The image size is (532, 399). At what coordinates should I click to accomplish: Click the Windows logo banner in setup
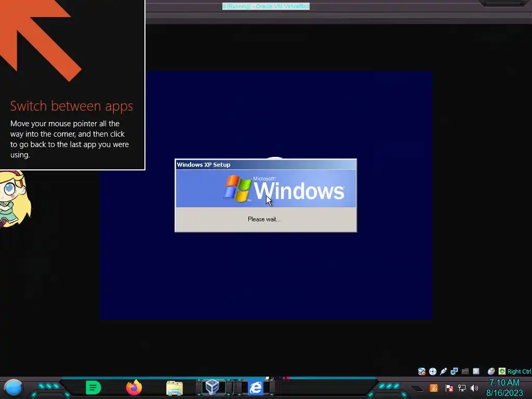click(x=265, y=188)
